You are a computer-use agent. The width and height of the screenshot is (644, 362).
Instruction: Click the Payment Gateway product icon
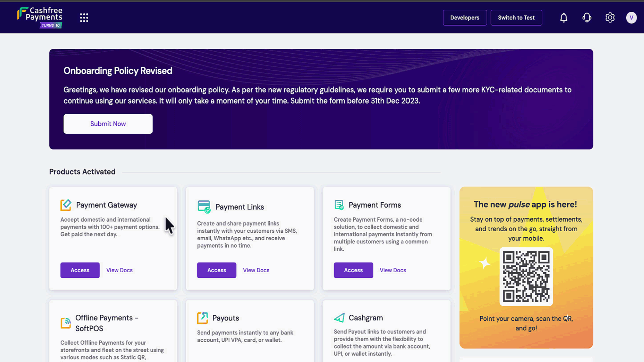pos(66,205)
